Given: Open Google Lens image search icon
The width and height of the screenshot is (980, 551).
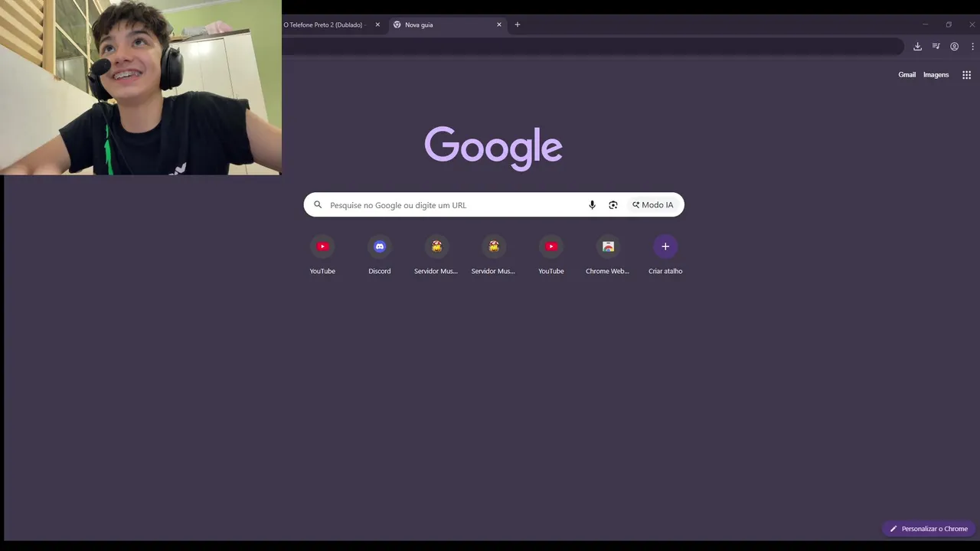Looking at the screenshot, I should coord(613,205).
